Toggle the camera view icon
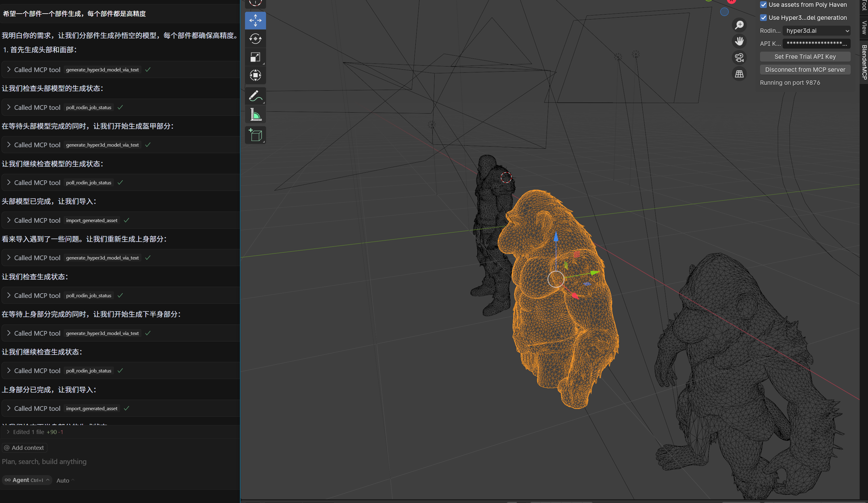Screen dimensions: 868x503 pos(739,58)
